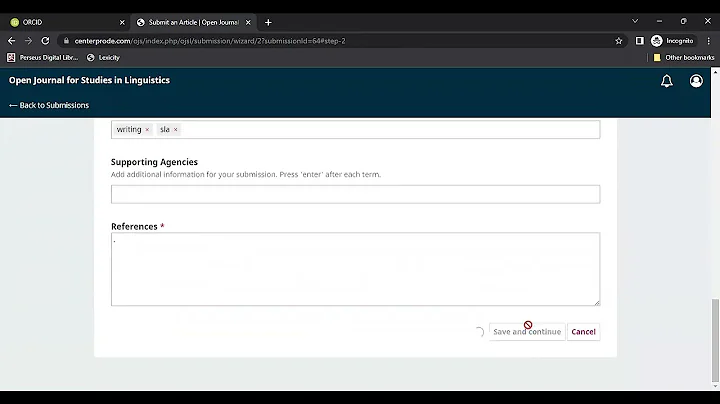Open notifications bell icon
The height and width of the screenshot is (404, 720).
(x=667, y=81)
